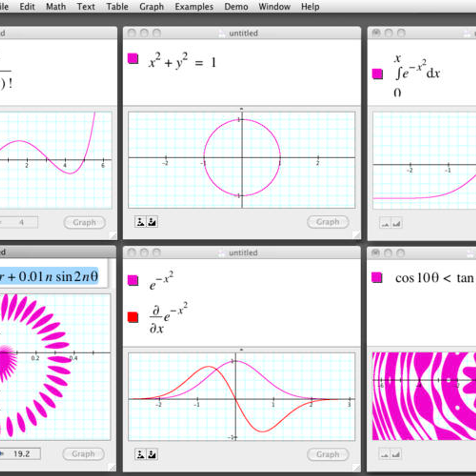Click magenta swatch beside the integral expression
The height and width of the screenshot is (476, 476).
(377, 74)
